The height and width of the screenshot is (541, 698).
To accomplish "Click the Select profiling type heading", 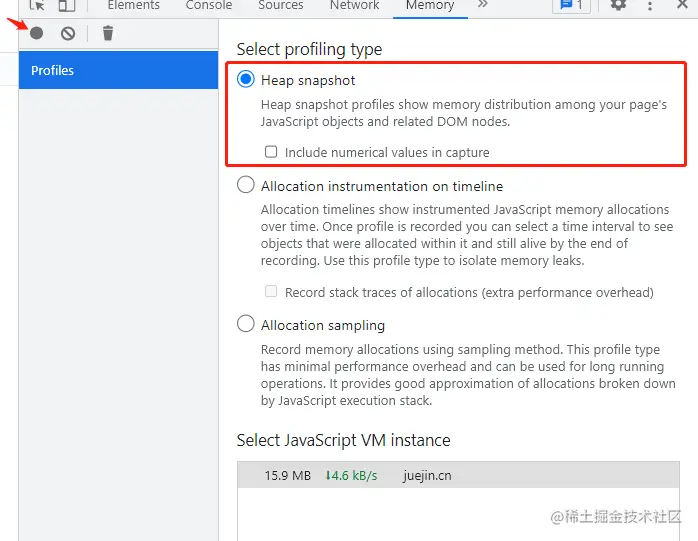I will tap(309, 49).
